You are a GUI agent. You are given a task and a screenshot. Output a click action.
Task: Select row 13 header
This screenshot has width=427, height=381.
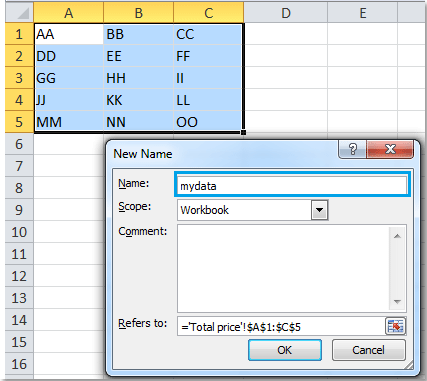coord(19,298)
